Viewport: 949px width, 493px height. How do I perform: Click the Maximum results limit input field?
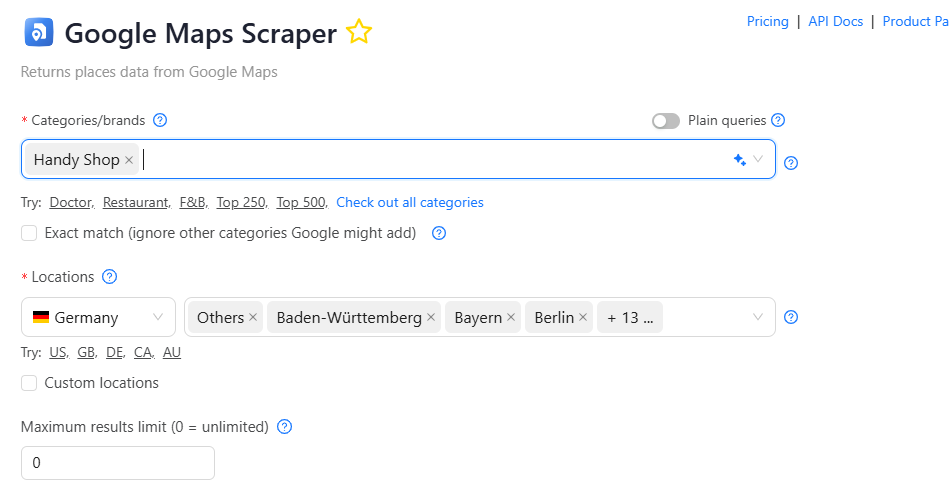coord(118,463)
